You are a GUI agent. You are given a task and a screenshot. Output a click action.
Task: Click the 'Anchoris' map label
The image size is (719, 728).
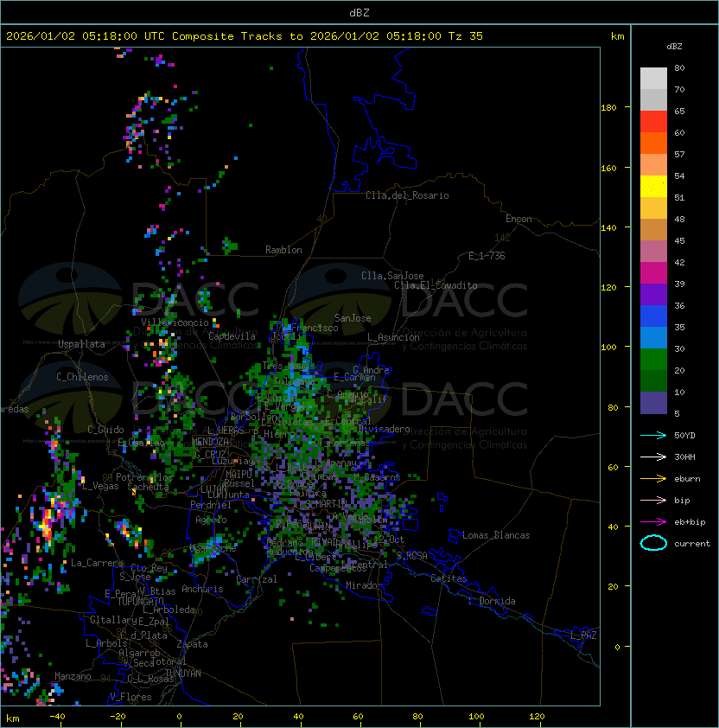click(202, 589)
